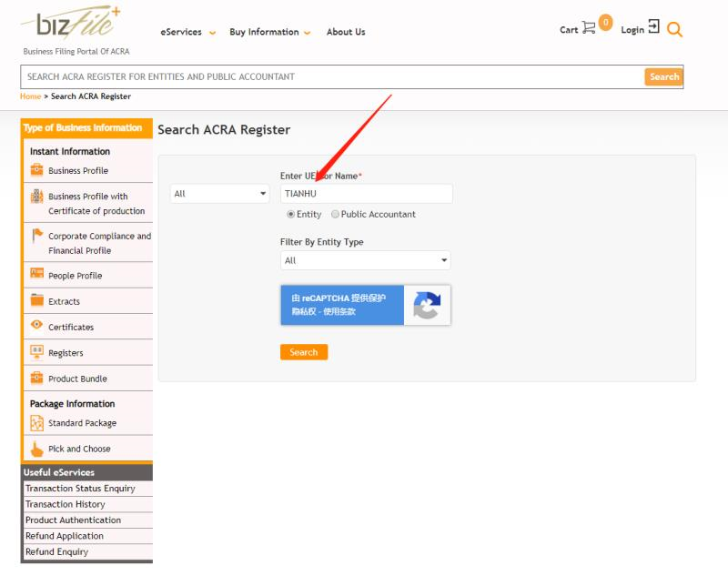The image size is (728, 576).
Task: Open Business Profile in sidebar
Action: (78, 171)
